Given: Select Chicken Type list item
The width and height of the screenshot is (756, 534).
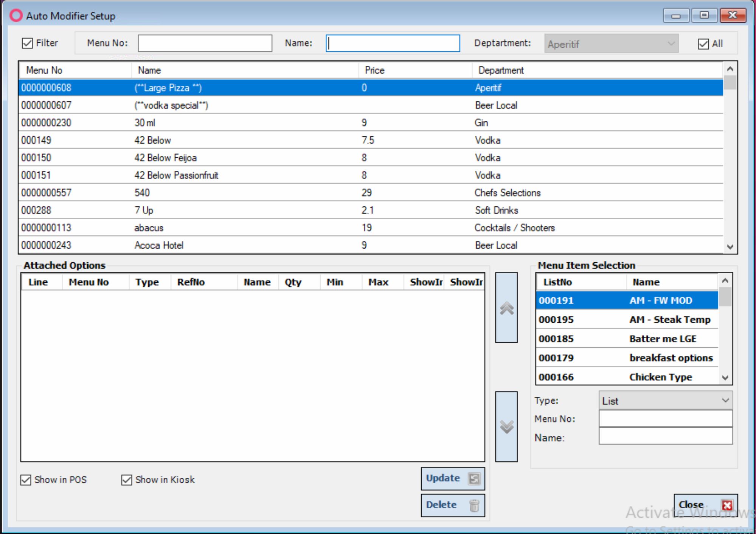Looking at the screenshot, I should [627, 377].
